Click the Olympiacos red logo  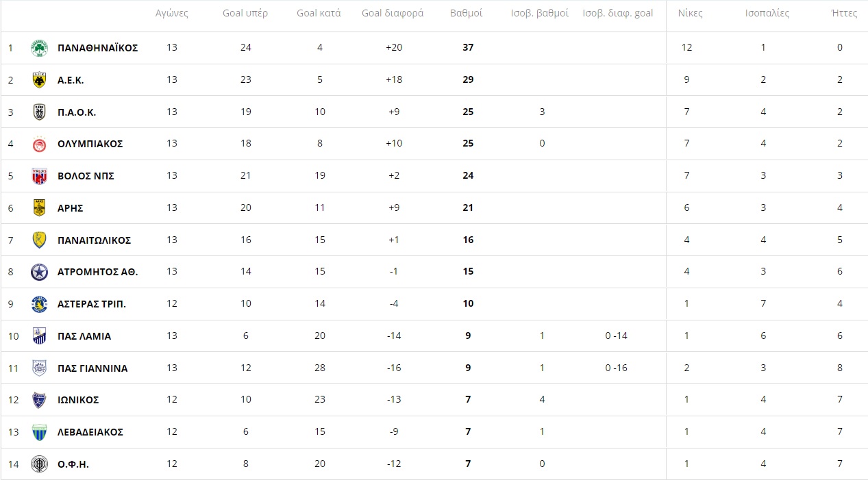(x=39, y=144)
